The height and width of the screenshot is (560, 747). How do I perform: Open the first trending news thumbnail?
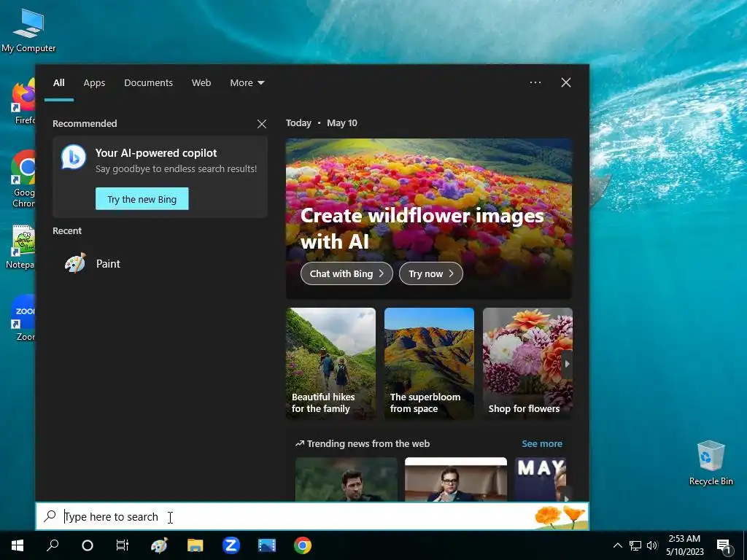click(347, 479)
